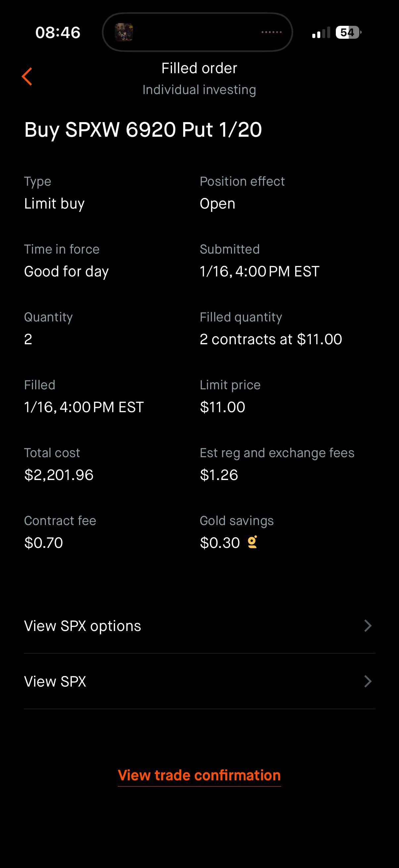399x868 pixels.
Task: Tap the battery indicator in status bar
Action: click(348, 32)
